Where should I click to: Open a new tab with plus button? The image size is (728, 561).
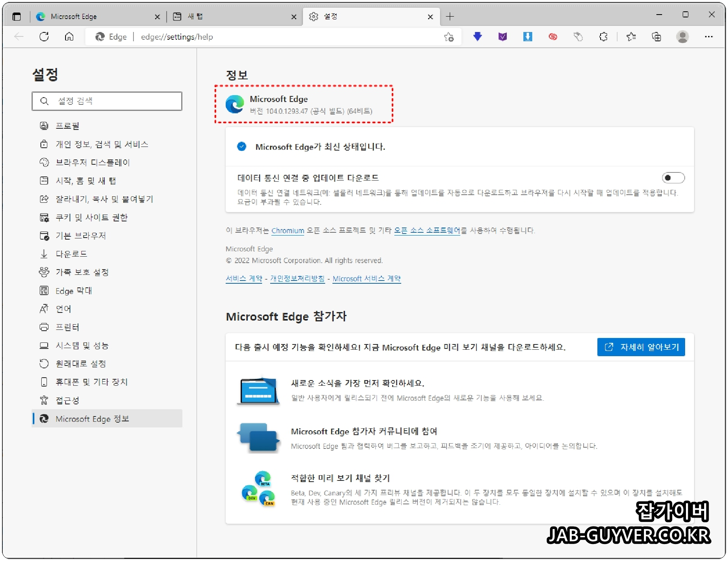click(450, 17)
